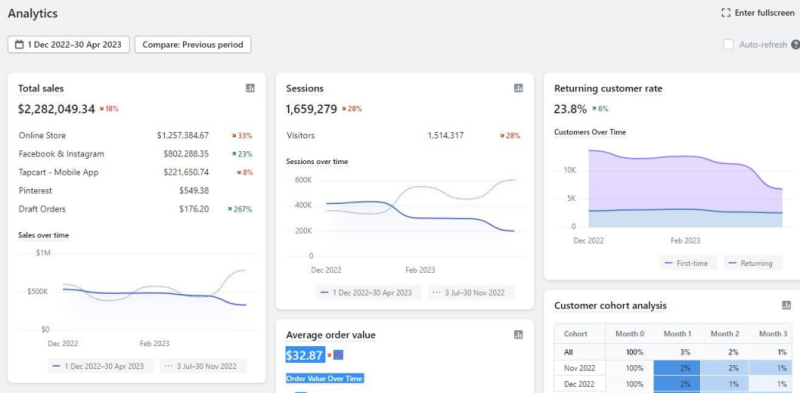800x393 pixels.
Task: Toggle the First-time legend in customers chart
Action: pos(689,263)
